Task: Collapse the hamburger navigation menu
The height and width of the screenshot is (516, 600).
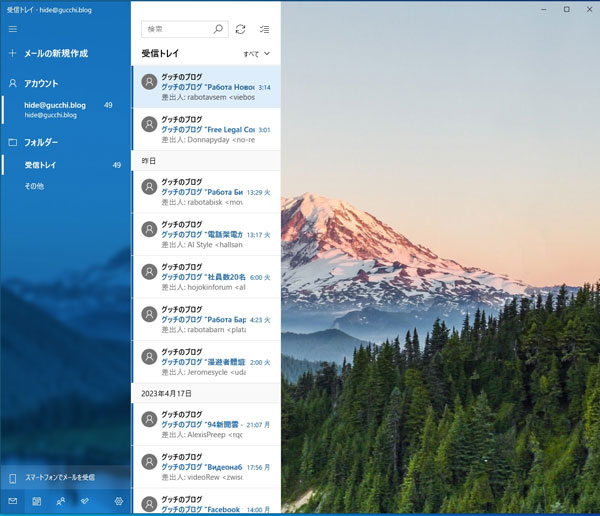Action: point(13,29)
